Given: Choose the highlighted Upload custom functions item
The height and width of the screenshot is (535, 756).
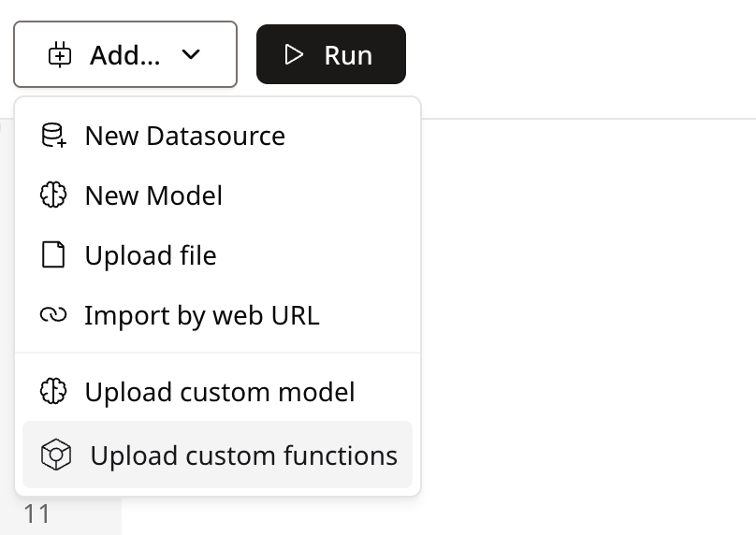Looking at the screenshot, I should [217, 455].
